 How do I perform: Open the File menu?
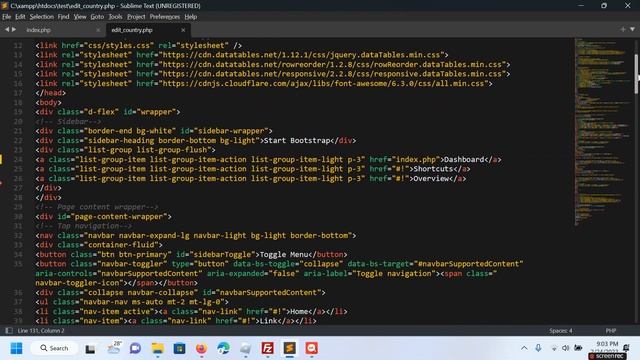[x=7, y=17]
